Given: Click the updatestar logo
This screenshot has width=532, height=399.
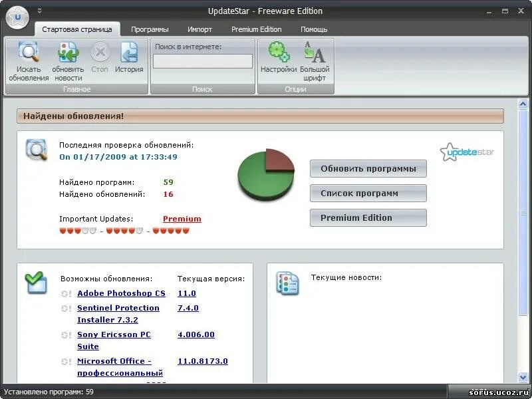Looking at the screenshot, I should click(x=467, y=152).
